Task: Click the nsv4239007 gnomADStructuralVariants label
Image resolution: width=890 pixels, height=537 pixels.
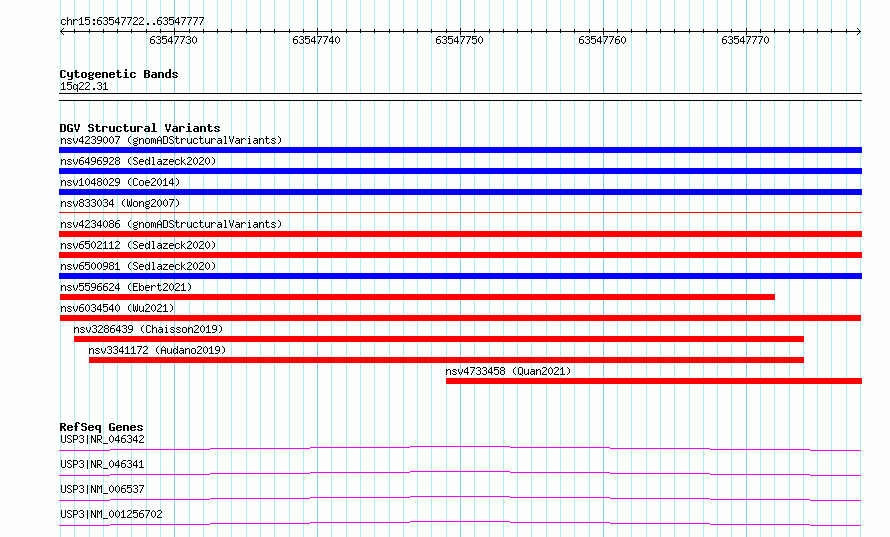Action: [x=171, y=140]
